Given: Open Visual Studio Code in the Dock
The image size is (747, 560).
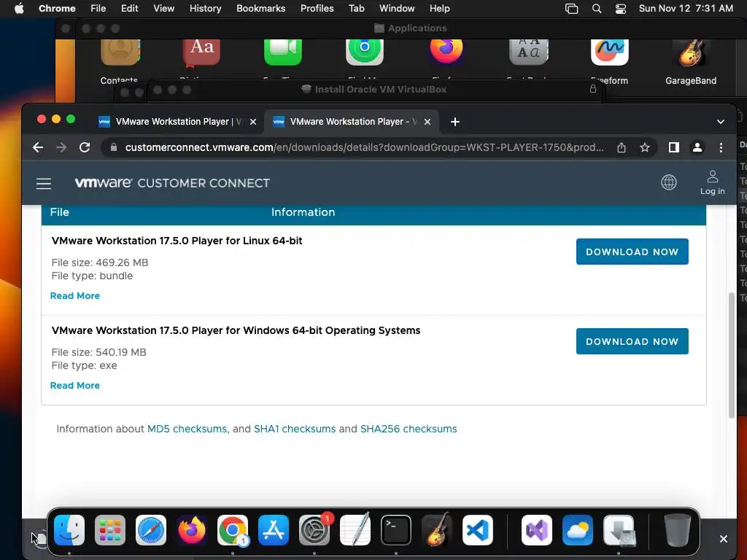Looking at the screenshot, I should [478, 530].
